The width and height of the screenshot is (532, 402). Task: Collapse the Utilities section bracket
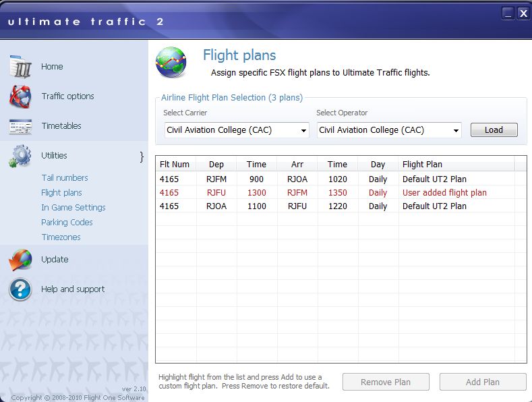pos(142,157)
